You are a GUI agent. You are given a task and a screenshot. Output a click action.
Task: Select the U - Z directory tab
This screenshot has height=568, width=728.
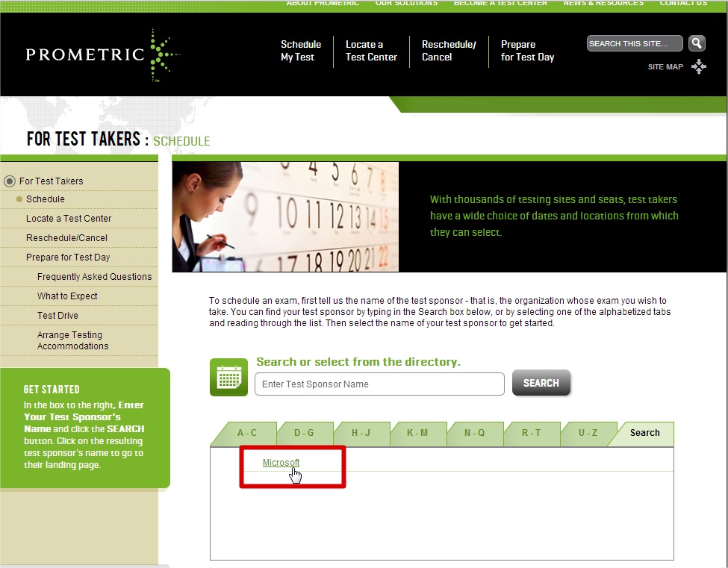tap(588, 433)
